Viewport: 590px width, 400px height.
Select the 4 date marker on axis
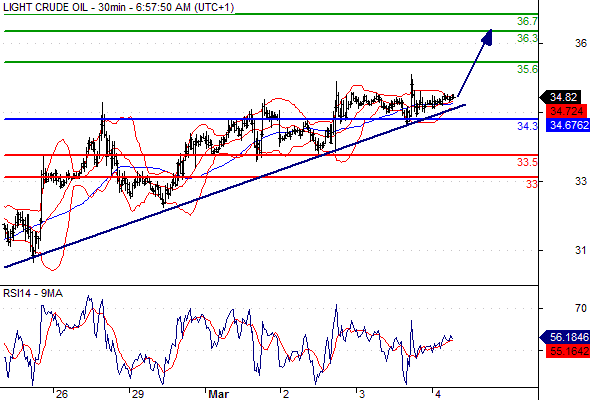point(438,394)
